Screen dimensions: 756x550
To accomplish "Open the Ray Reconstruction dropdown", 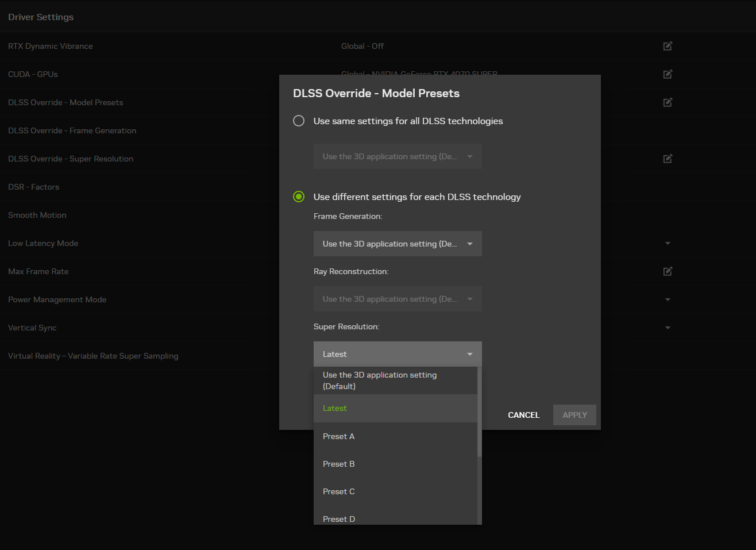I will click(398, 299).
